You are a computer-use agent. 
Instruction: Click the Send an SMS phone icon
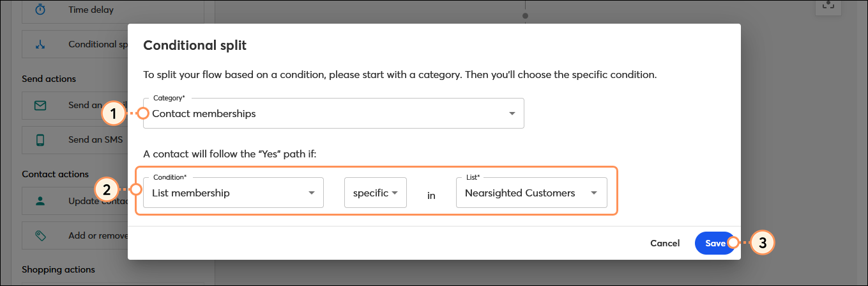[x=40, y=139]
